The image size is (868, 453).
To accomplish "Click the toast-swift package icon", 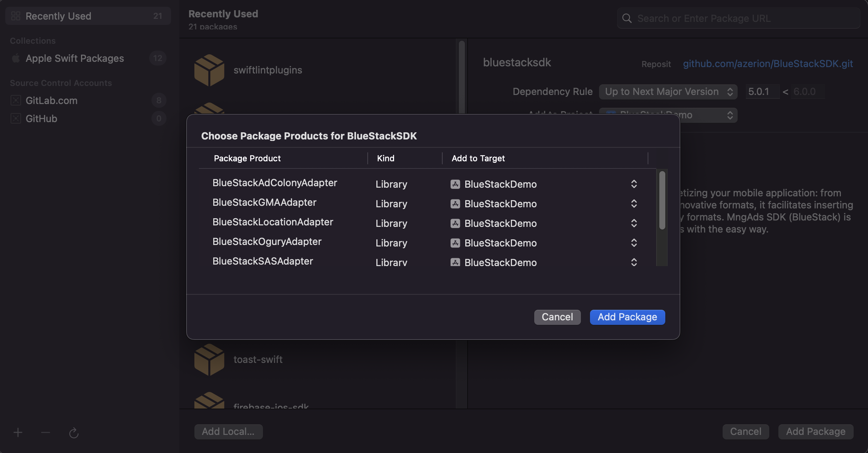I will (209, 359).
